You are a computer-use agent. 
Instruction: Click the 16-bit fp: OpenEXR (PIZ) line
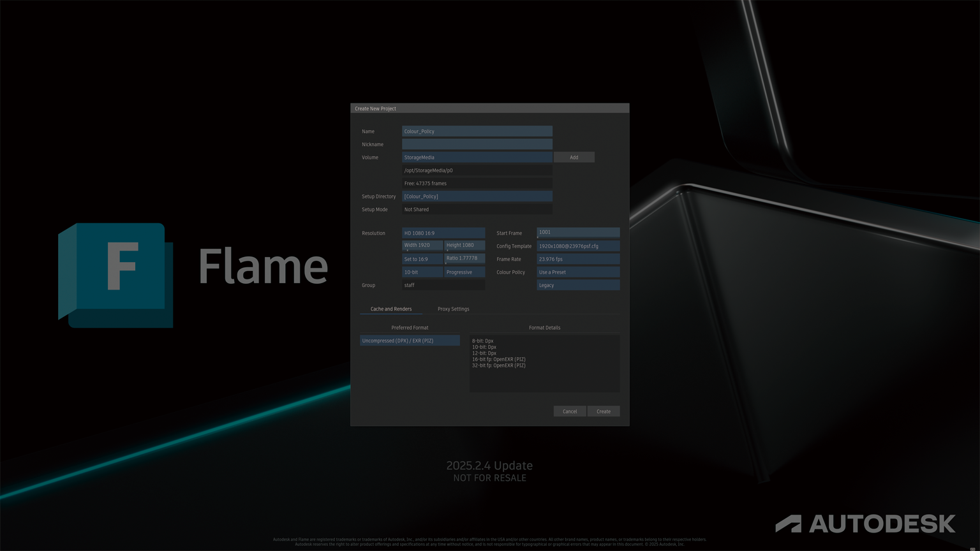click(499, 360)
